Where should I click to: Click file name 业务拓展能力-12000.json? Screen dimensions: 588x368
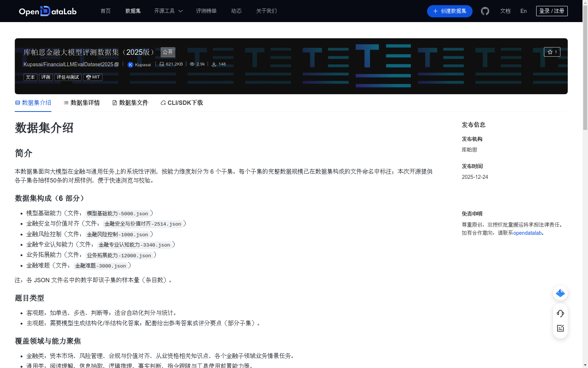119,255
